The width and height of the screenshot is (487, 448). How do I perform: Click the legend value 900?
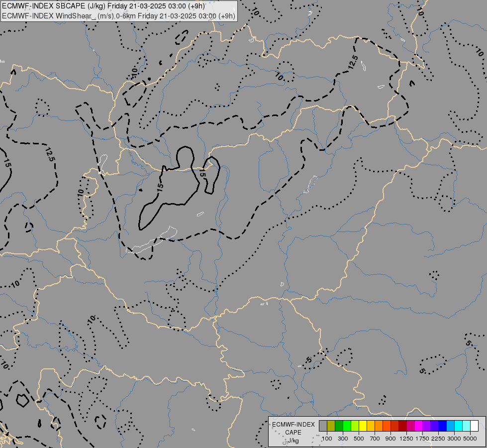point(390,439)
